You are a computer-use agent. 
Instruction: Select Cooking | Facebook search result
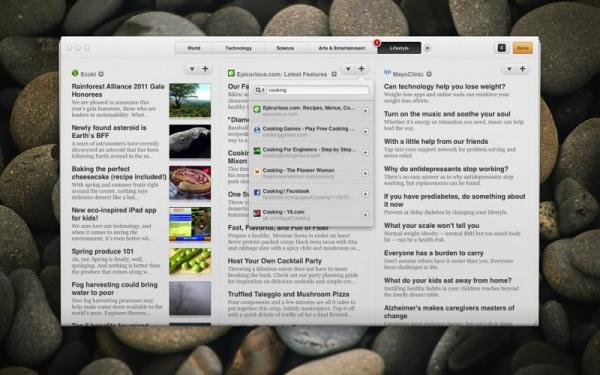[x=311, y=194]
